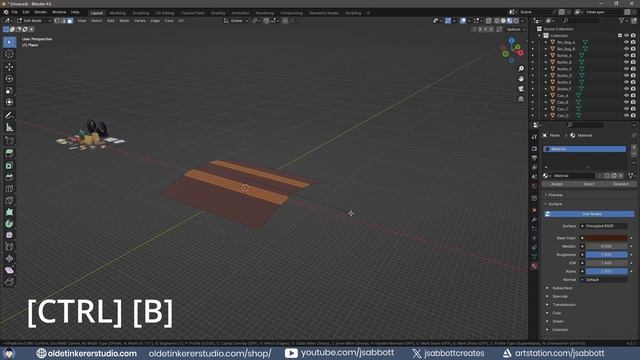This screenshot has width=640, height=360.
Task: Select the Cursor tool in the toolbar
Action: (x=9, y=54)
